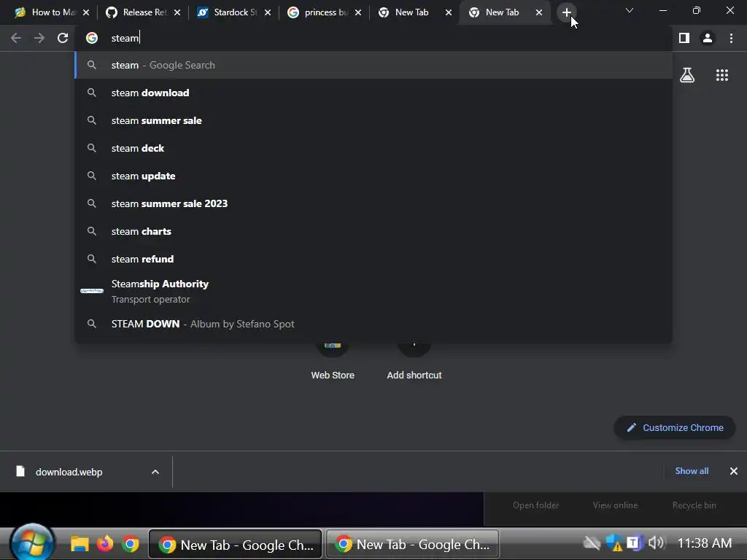Open Chrome three-dot menu
This screenshot has width=747, height=560.
(x=731, y=38)
